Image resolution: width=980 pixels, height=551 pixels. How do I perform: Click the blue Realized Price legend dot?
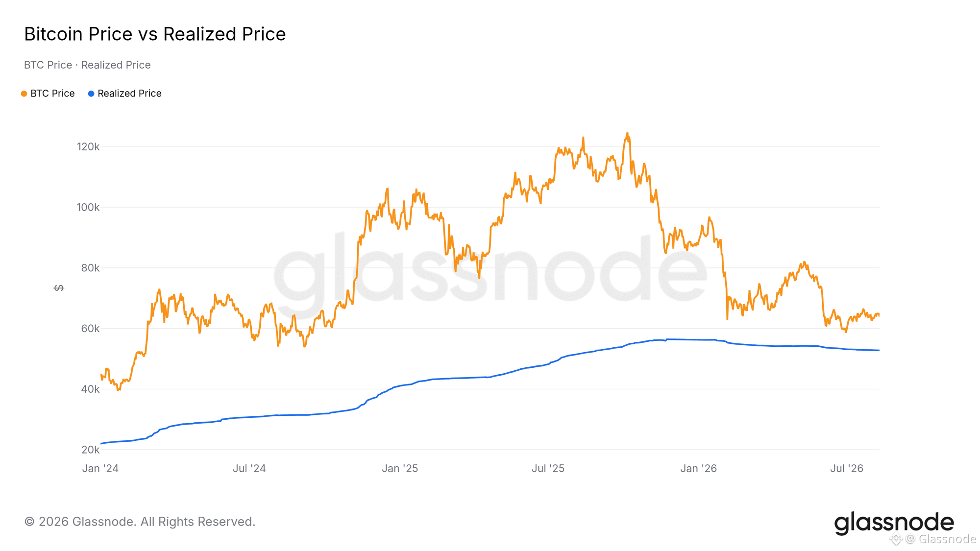[91, 94]
